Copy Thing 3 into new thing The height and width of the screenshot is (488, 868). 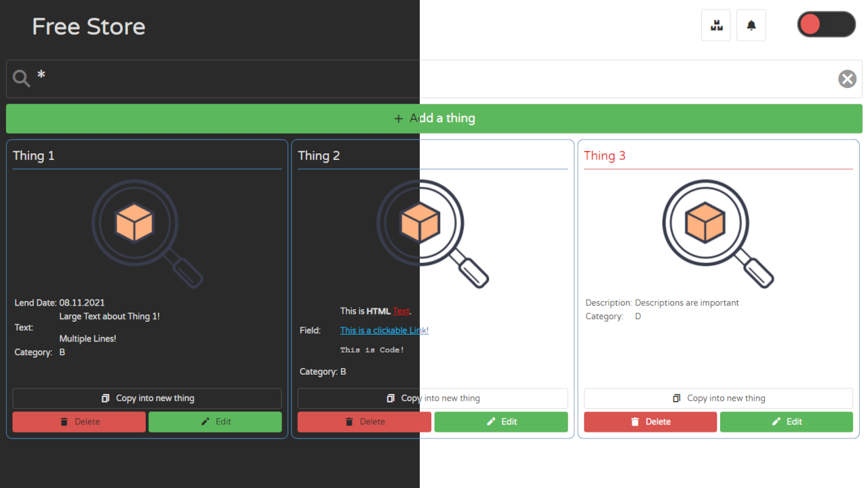coord(718,399)
